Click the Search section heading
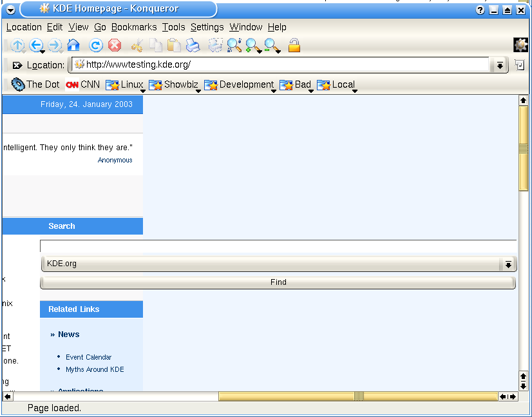The height and width of the screenshot is (417, 532). pos(61,226)
